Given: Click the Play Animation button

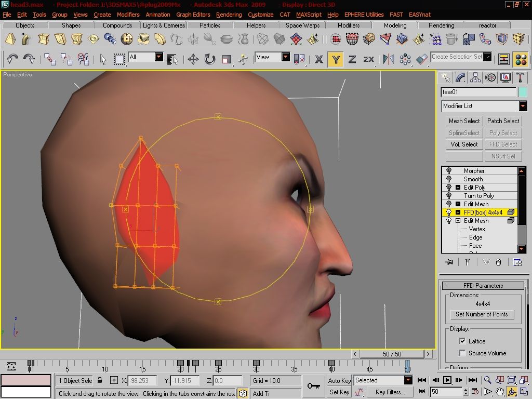Looking at the screenshot, I should (x=447, y=380).
